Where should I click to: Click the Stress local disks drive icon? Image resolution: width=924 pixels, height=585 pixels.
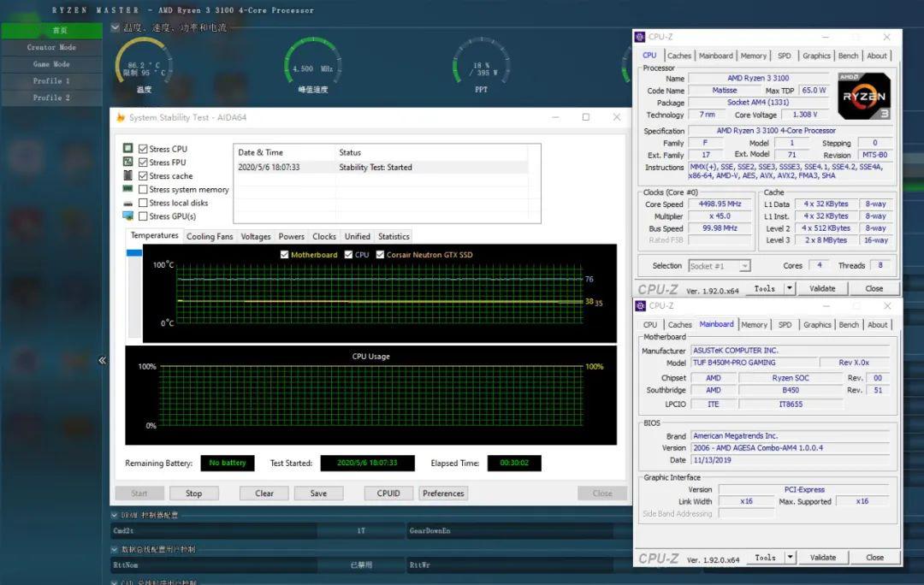tap(127, 204)
